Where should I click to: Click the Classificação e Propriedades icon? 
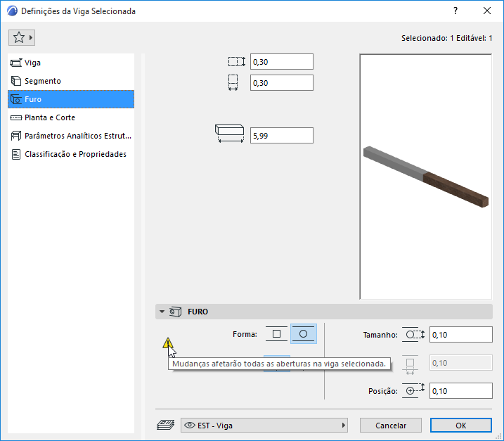coord(16,155)
